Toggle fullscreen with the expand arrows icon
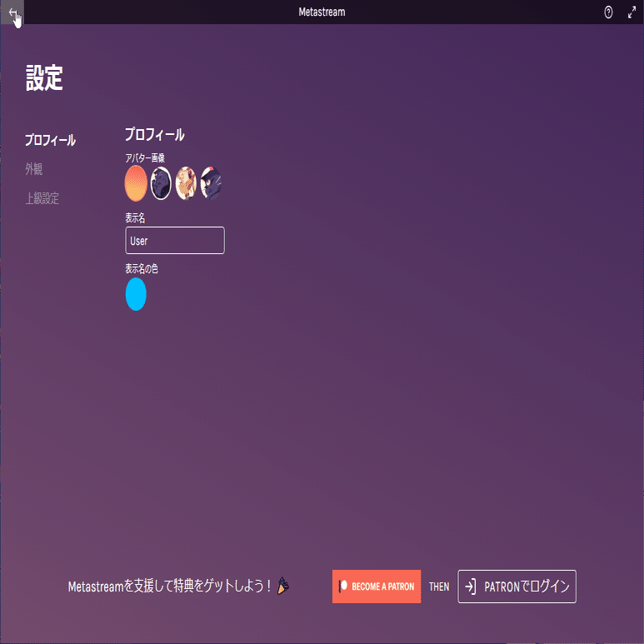The width and height of the screenshot is (644, 644). [x=632, y=12]
